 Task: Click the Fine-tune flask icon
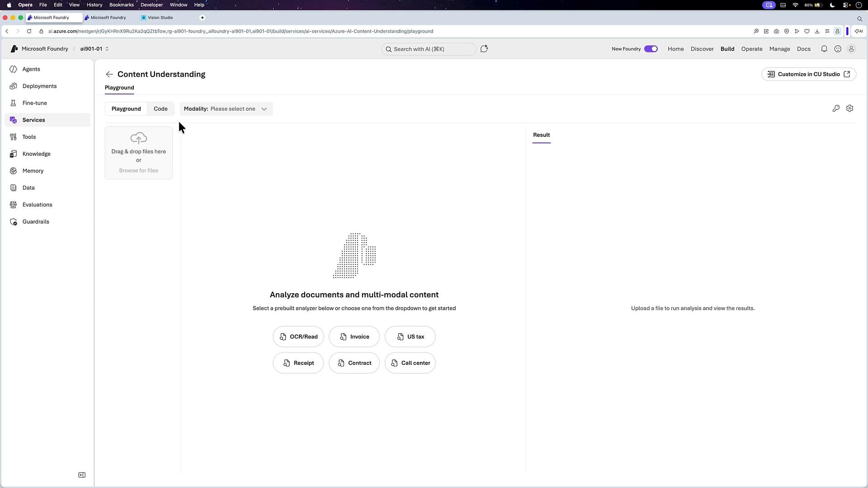point(13,103)
